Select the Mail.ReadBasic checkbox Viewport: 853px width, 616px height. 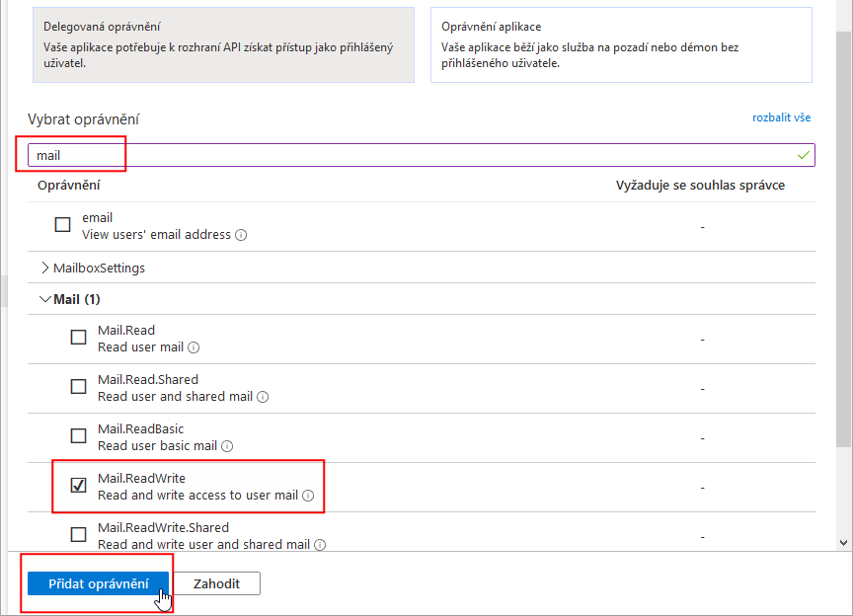tap(79, 436)
